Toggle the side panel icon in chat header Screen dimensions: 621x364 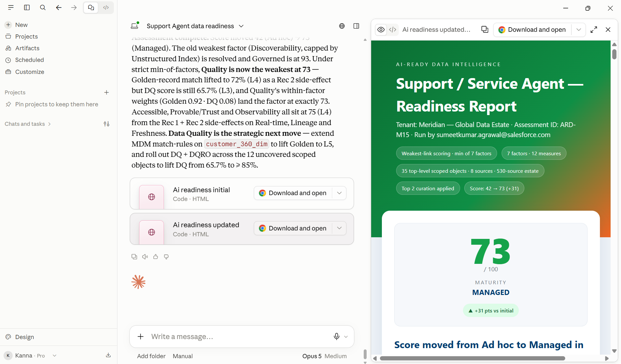(356, 26)
